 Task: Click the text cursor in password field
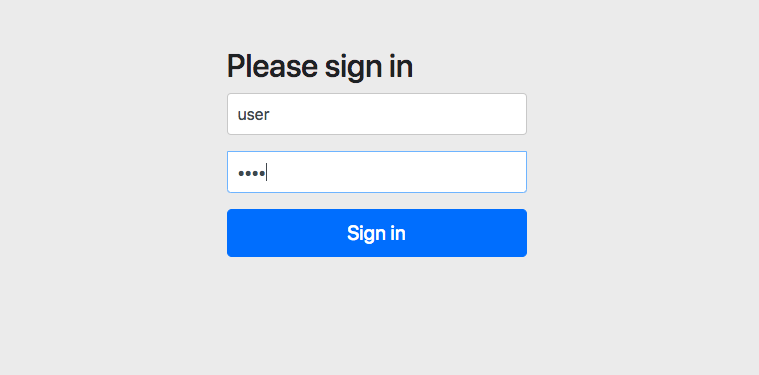click(267, 172)
